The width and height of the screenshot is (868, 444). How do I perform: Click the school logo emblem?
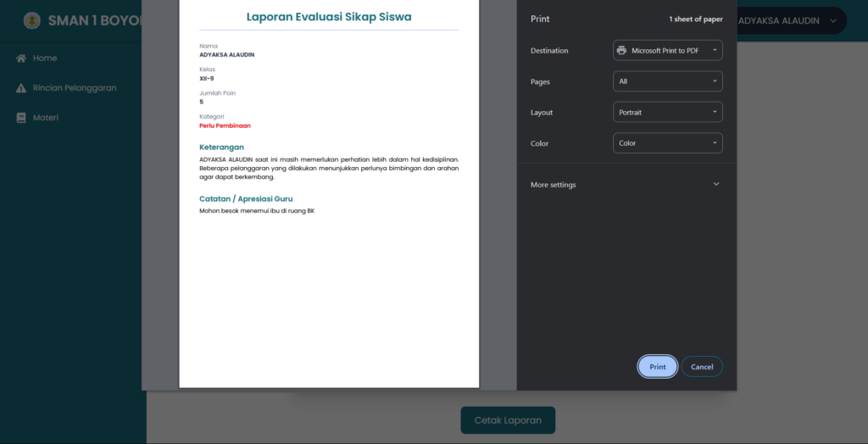(x=31, y=20)
